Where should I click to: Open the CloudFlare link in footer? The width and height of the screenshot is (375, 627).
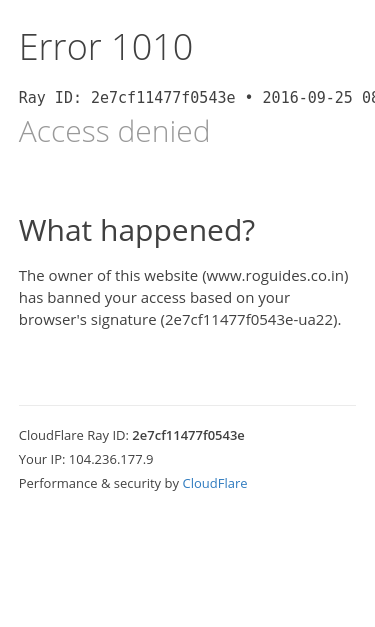coord(215,483)
